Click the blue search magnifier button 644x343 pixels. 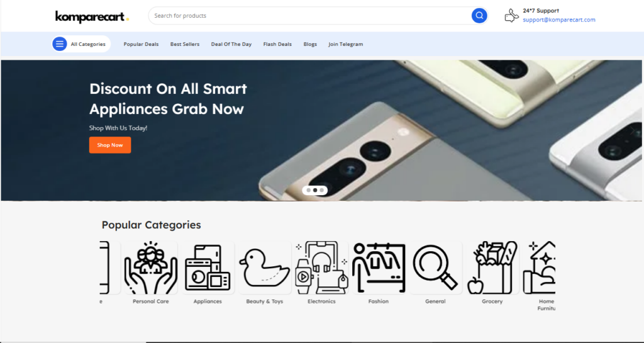pyautogui.click(x=479, y=16)
